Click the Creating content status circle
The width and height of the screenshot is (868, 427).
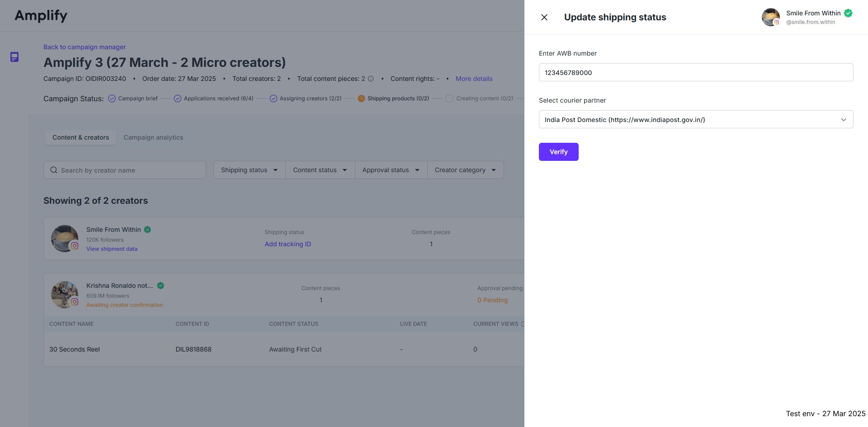tap(449, 99)
